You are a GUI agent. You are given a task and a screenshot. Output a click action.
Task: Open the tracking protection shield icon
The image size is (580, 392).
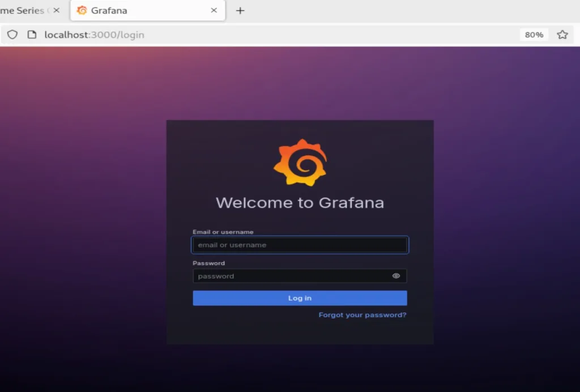12,35
